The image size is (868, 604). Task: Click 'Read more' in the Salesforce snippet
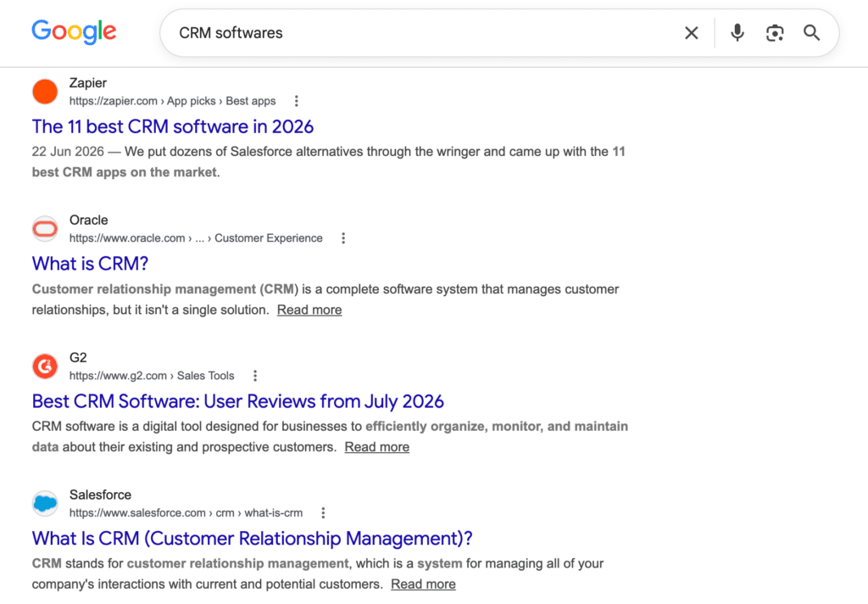coord(424,584)
